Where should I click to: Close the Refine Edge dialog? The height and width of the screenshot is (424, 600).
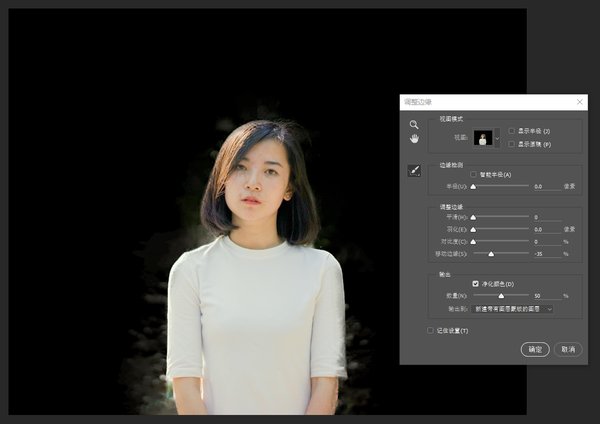[580, 102]
